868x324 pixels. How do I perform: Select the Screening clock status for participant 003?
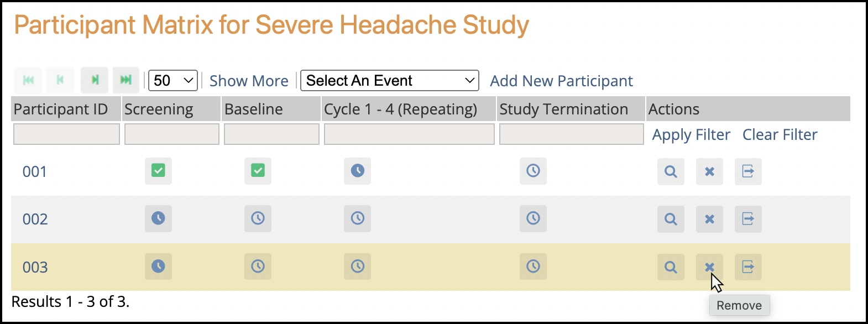[158, 266]
